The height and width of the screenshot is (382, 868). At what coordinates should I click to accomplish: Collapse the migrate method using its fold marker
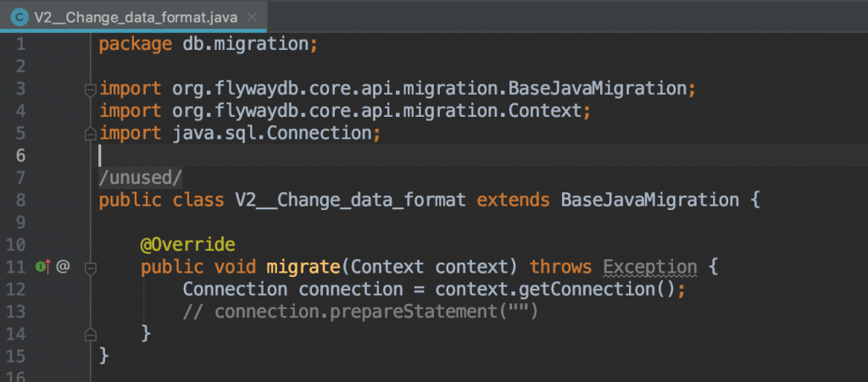coord(90,268)
